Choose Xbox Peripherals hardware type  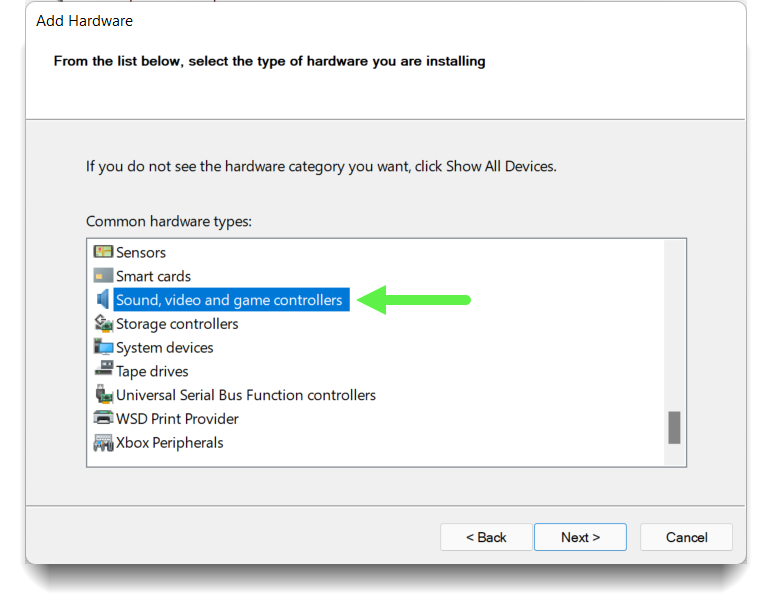click(169, 443)
